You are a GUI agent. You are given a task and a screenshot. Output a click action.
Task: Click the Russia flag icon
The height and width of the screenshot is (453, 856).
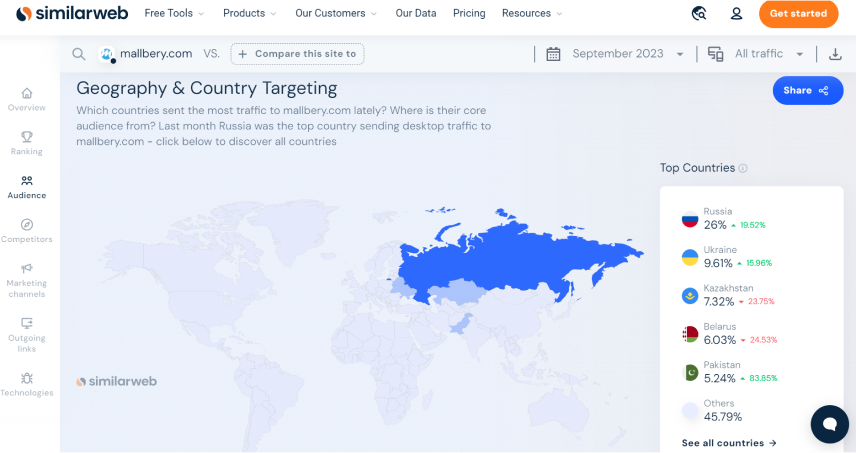690,219
